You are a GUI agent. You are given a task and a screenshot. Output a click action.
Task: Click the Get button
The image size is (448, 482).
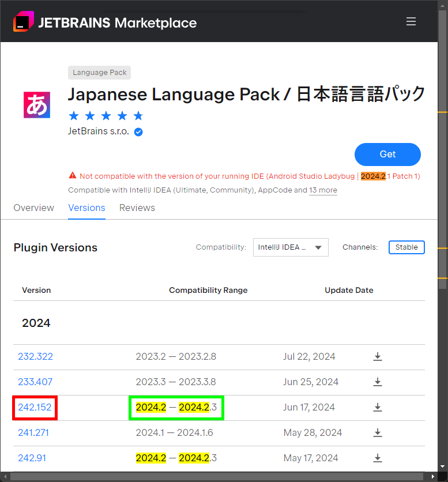pyautogui.click(x=387, y=155)
